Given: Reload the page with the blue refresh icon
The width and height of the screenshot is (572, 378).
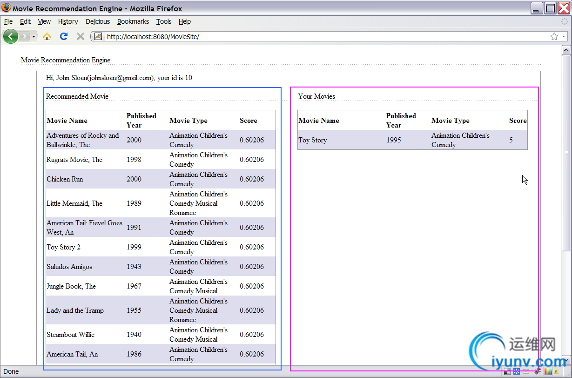Looking at the screenshot, I should [x=64, y=36].
